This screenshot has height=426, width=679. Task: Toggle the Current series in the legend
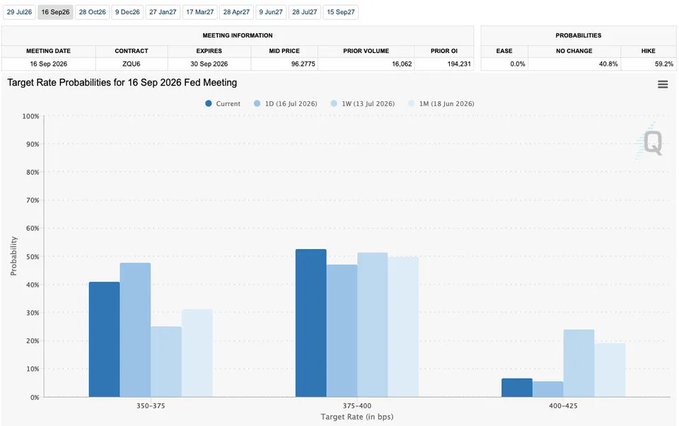point(223,104)
